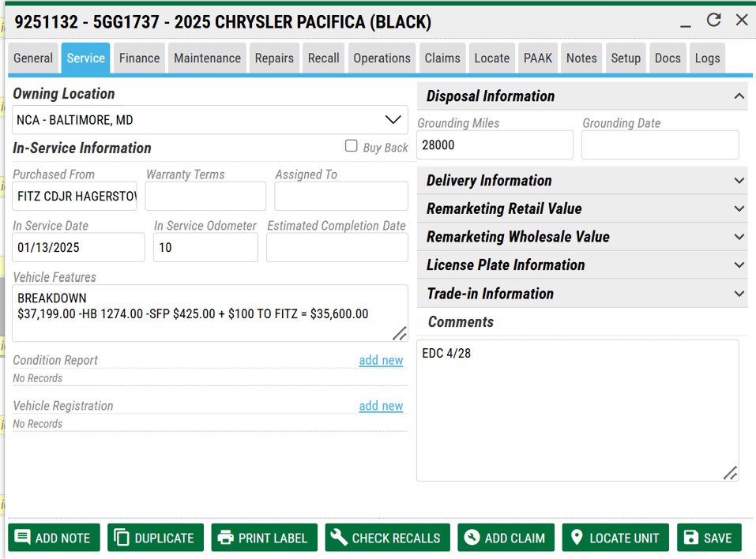Click the Locate Unit map pin icon
756x559 pixels.
[577, 538]
